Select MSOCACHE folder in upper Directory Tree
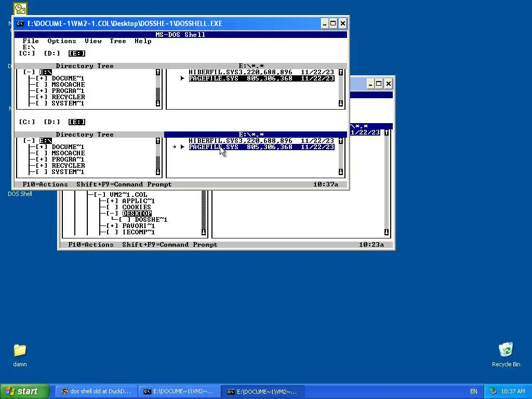The width and height of the screenshot is (532, 399). click(68, 85)
